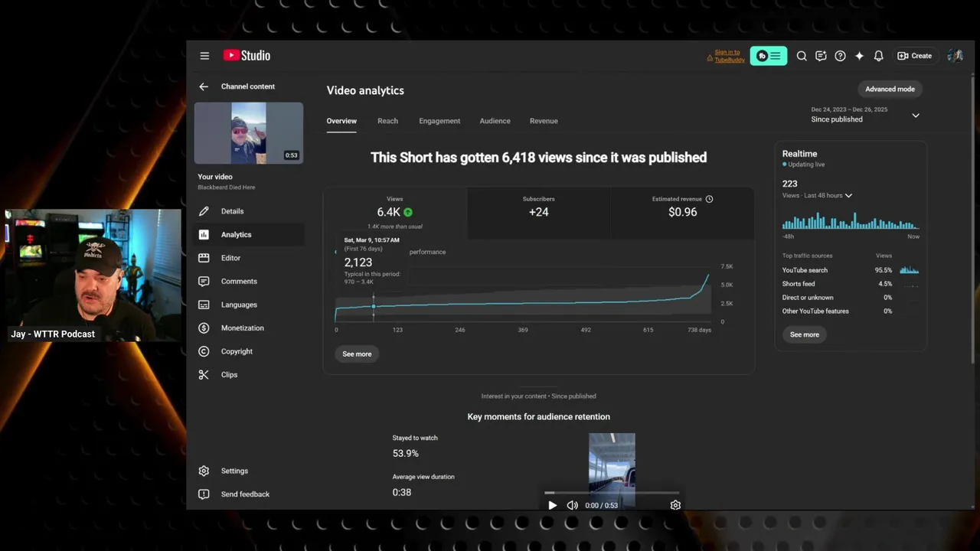Image resolution: width=980 pixels, height=551 pixels.
Task: Click the Comments icon in sidebar
Action: pos(204,282)
